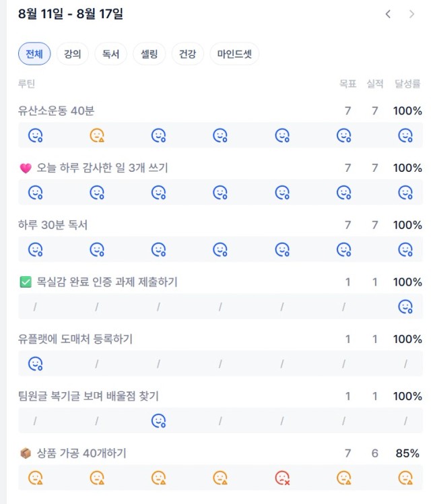Click the blue smiley in 팀원글 복기글 row

(159, 420)
